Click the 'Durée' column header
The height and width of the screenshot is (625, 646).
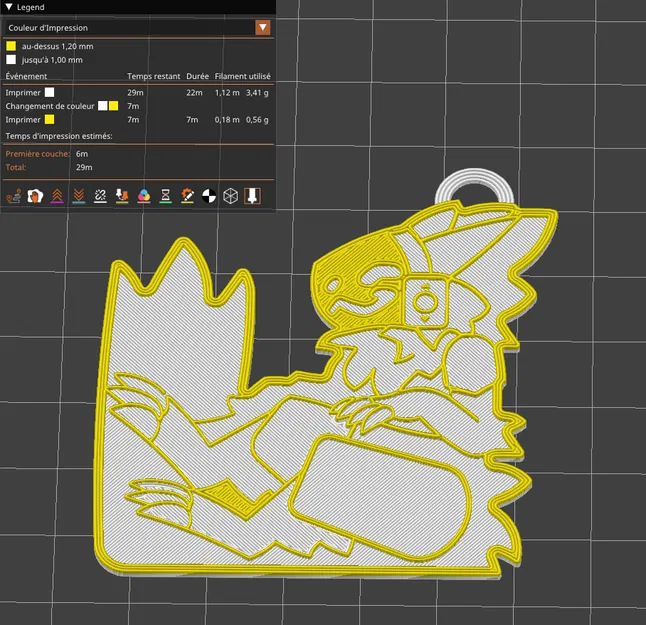click(x=197, y=76)
